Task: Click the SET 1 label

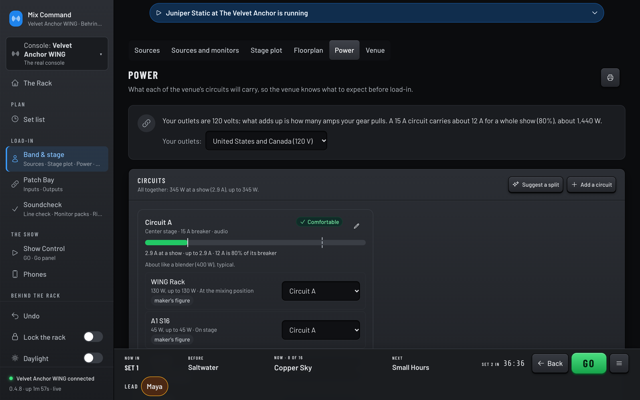Action: click(131, 368)
